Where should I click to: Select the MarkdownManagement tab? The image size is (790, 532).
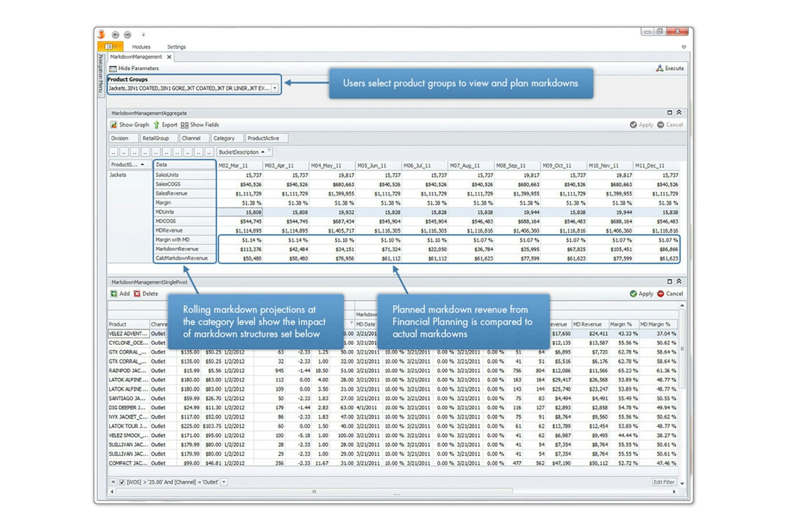(136, 57)
